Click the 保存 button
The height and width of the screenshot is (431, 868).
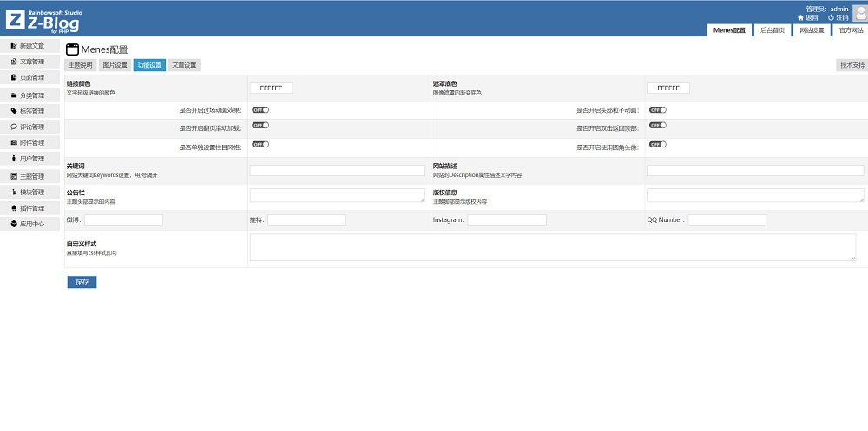point(82,282)
